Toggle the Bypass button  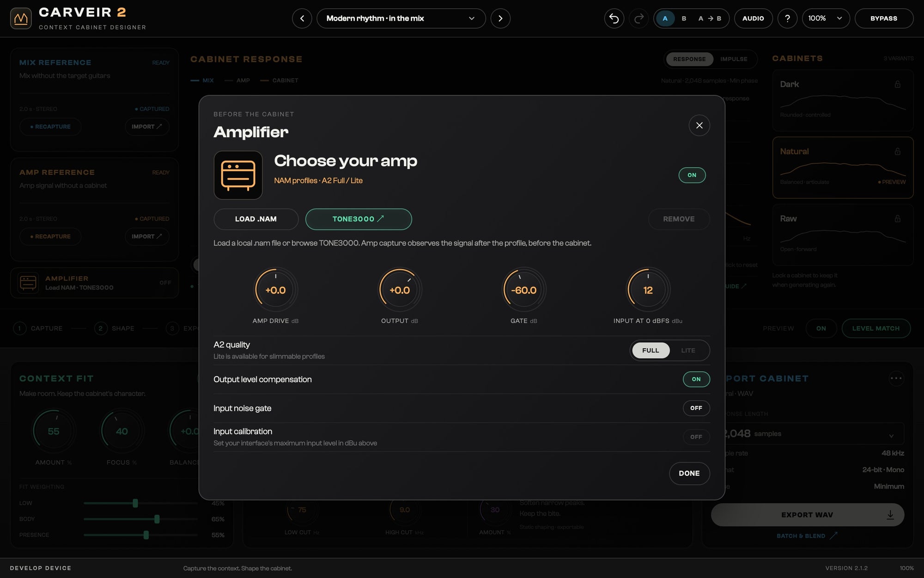[x=884, y=18]
